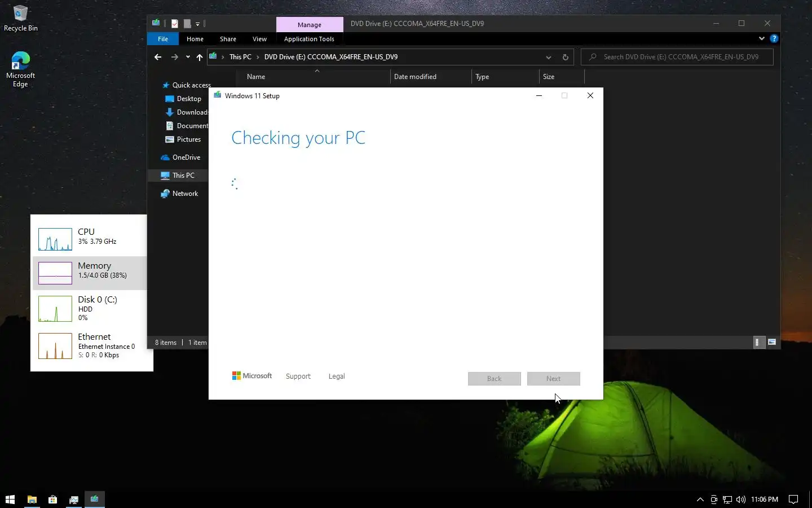Click DVD Drive (E:) breadcrumb segment
812x508 pixels.
(x=331, y=57)
